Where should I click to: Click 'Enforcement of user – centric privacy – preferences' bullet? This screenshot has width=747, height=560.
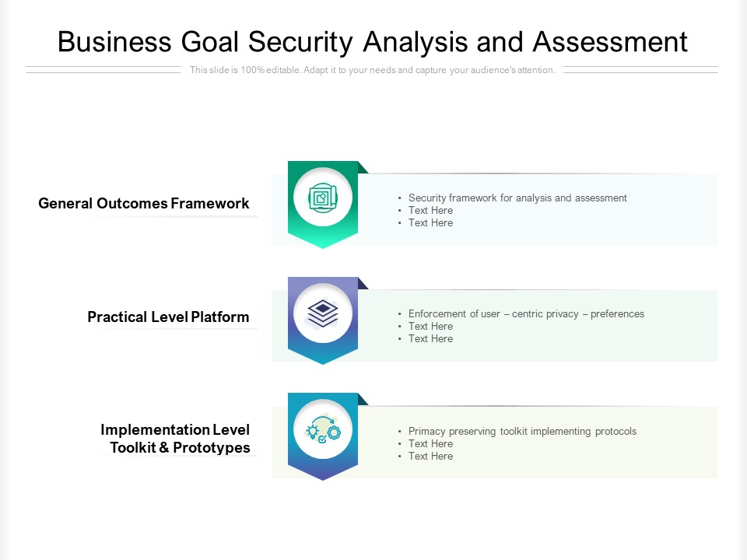pos(526,313)
